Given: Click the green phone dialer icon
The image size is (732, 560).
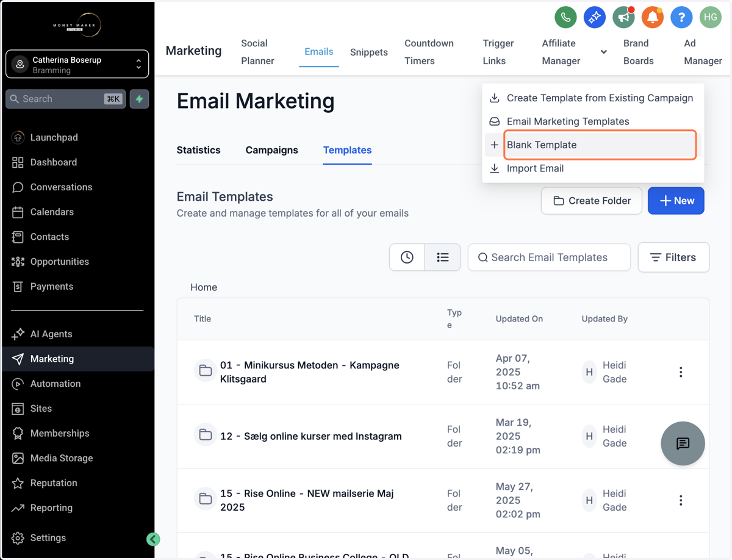Looking at the screenshot, I should 565,17.
